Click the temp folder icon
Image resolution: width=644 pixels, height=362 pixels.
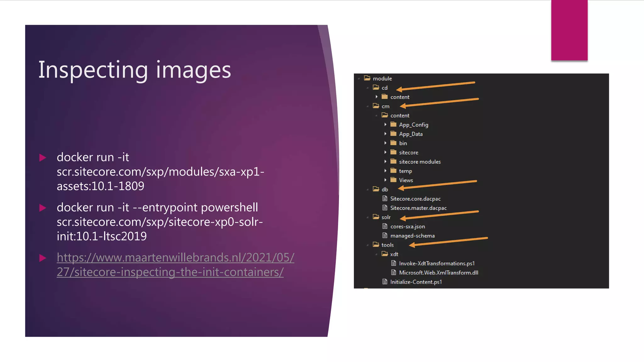click(393, 171)
